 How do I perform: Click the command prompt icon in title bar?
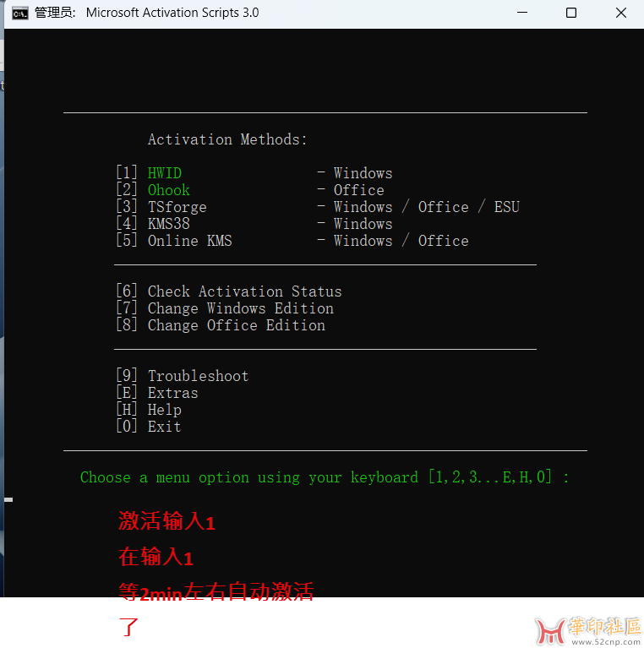click(19, 13)
